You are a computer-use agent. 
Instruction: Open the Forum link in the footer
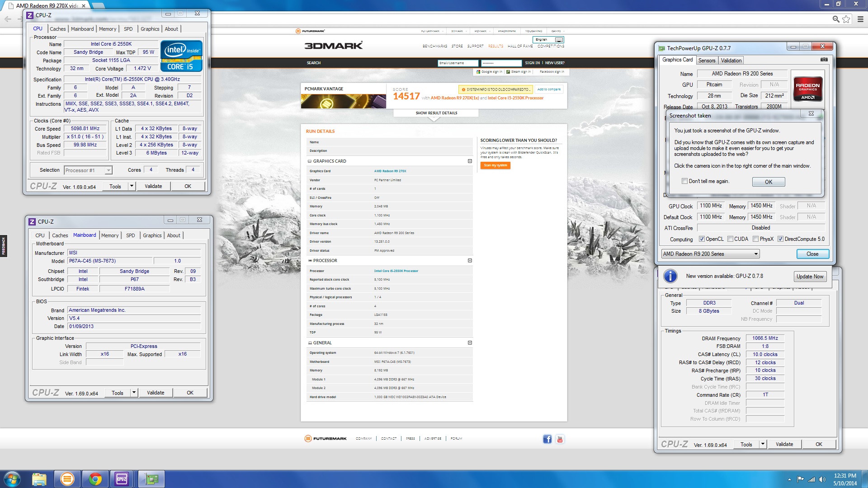pos(456,438)
